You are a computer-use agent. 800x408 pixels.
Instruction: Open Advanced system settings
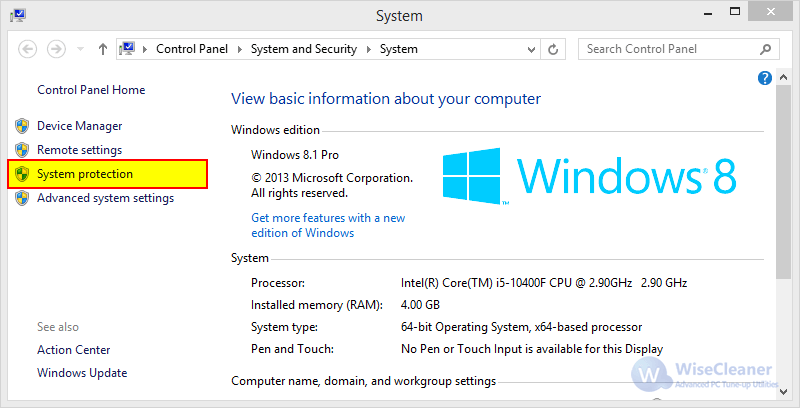pos(106,198)
